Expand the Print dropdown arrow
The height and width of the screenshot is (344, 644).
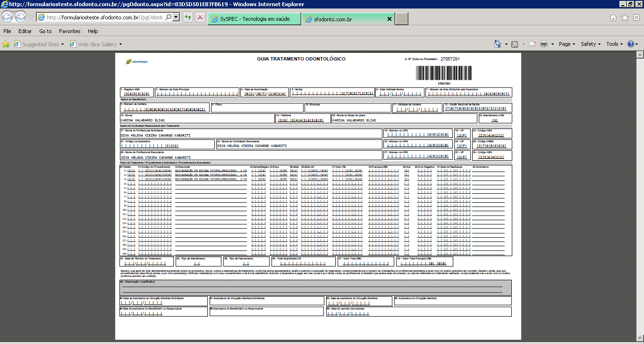pyautogui.click(x=552, y=44)
